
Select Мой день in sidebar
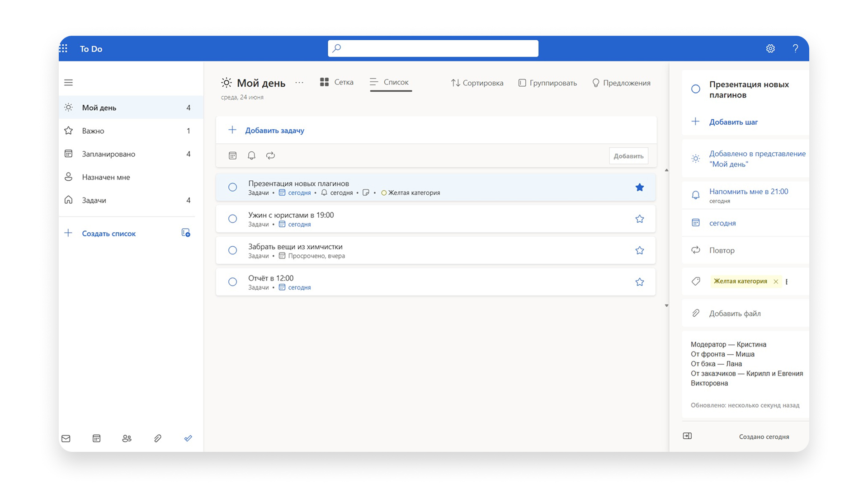coord(131,108)
